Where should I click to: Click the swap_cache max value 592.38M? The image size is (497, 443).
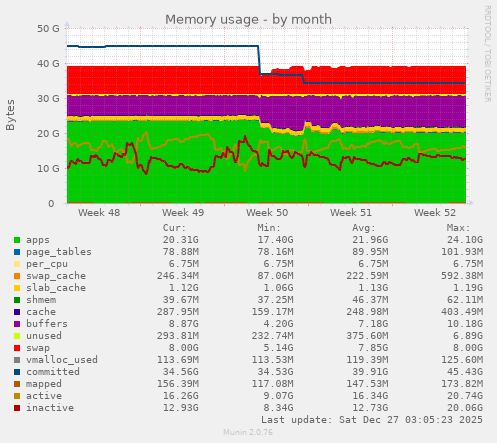coord(462,276)
